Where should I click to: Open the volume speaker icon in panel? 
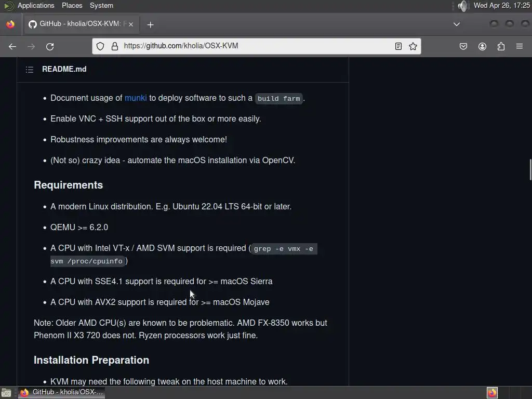point(462,6)
